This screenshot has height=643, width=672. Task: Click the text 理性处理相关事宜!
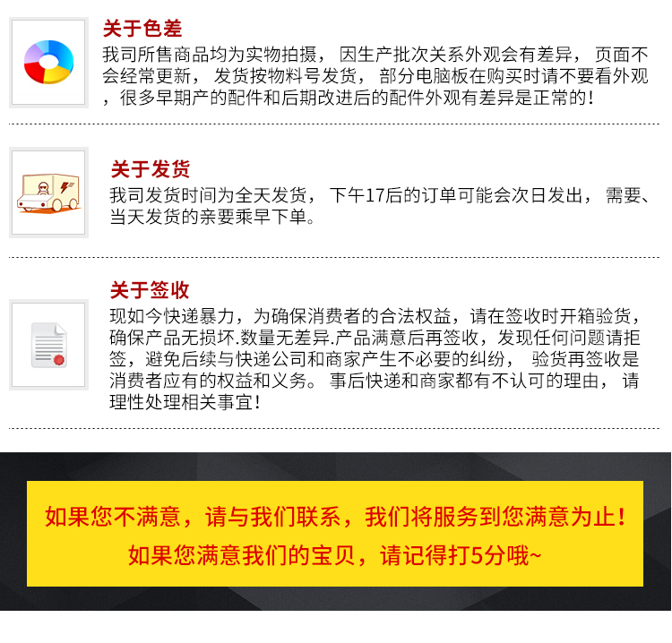click(x=185, y=402)
